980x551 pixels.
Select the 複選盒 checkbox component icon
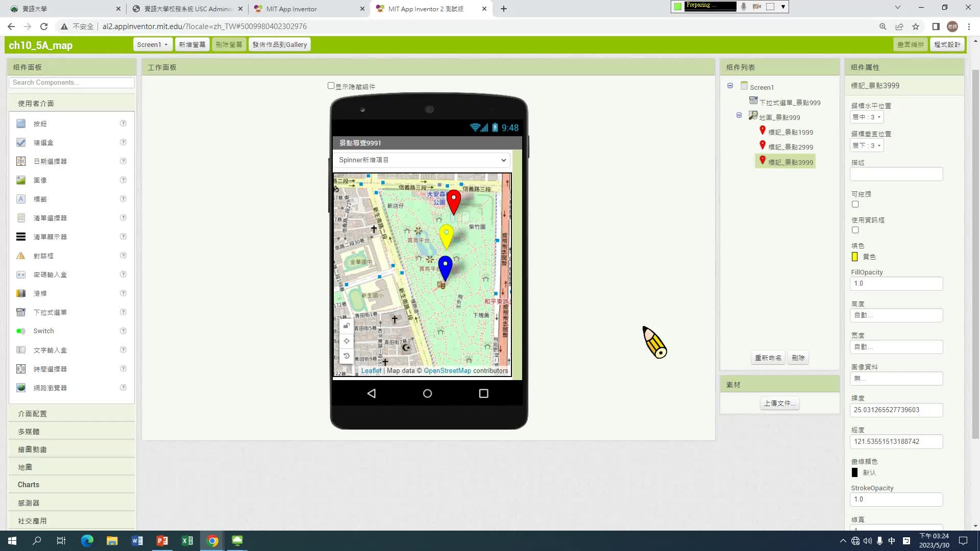point(21,142)
